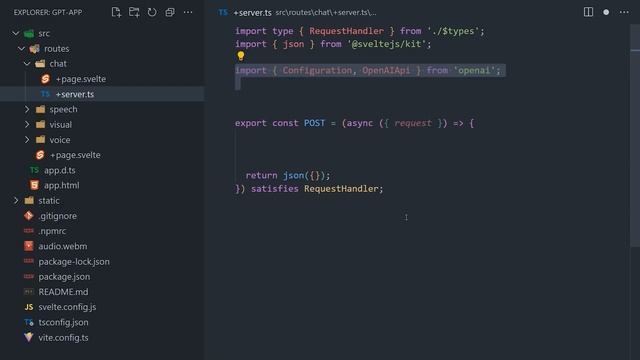Screen dimensions: 640x360
Task: Click the git icon beside .gitignore
Action: pyautogui.click(x=29, y=216)
